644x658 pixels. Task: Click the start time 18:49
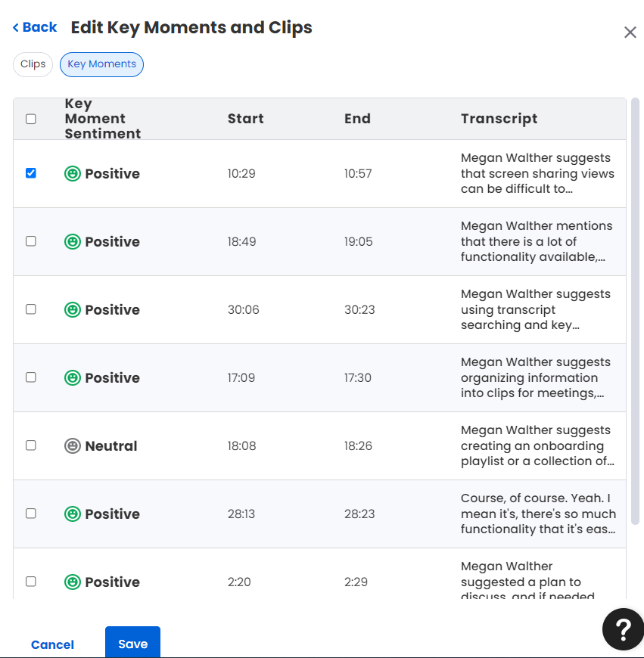pos(242,241)
